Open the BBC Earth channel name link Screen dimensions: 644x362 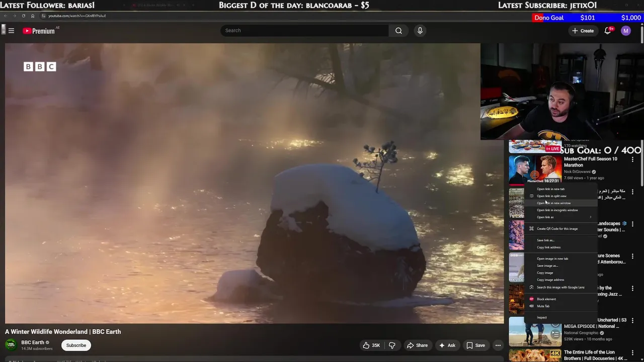32,342
